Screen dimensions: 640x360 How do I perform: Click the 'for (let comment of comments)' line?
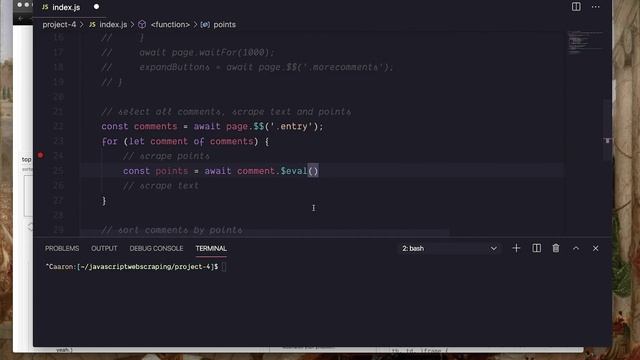185,142
